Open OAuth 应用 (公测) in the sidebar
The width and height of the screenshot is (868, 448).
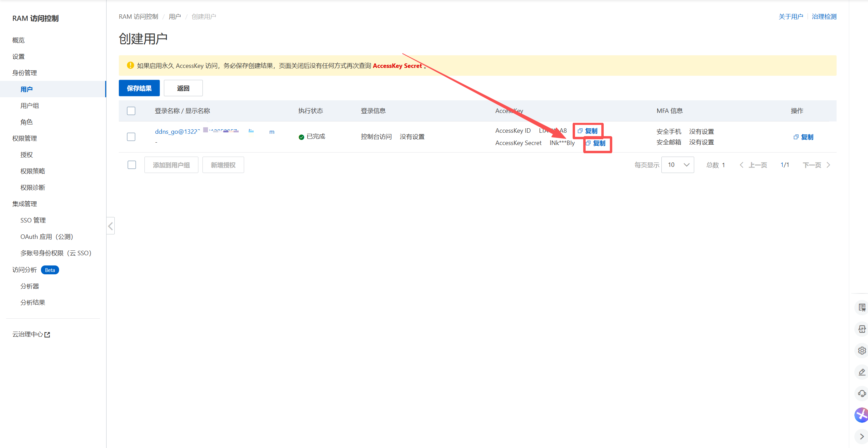click(47, 237)
